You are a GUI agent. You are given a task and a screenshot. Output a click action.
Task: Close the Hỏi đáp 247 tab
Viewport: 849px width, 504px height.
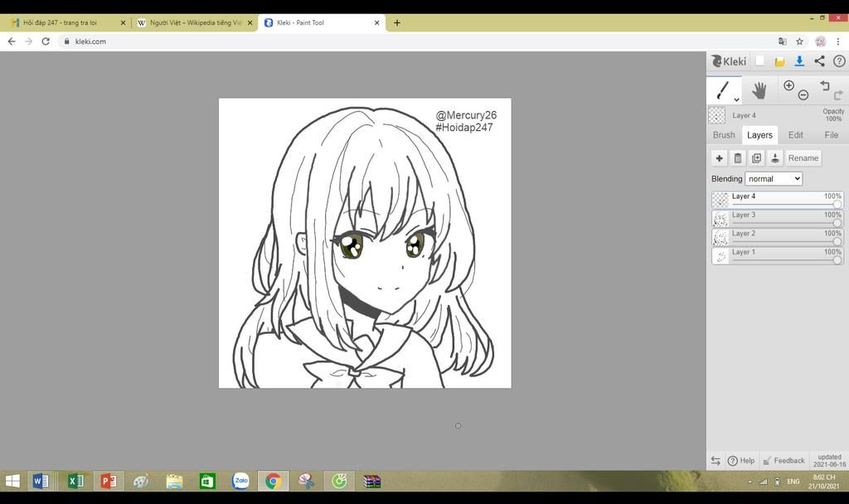(123, 22)
